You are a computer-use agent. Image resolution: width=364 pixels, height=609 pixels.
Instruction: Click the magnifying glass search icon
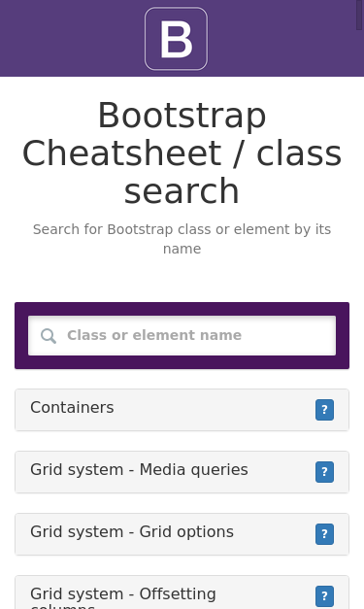(49, 336)
